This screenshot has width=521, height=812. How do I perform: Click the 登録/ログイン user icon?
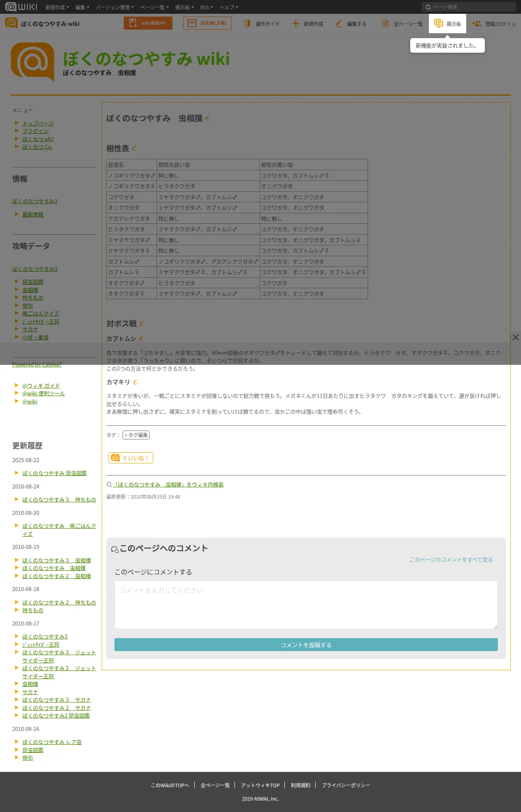477,24
